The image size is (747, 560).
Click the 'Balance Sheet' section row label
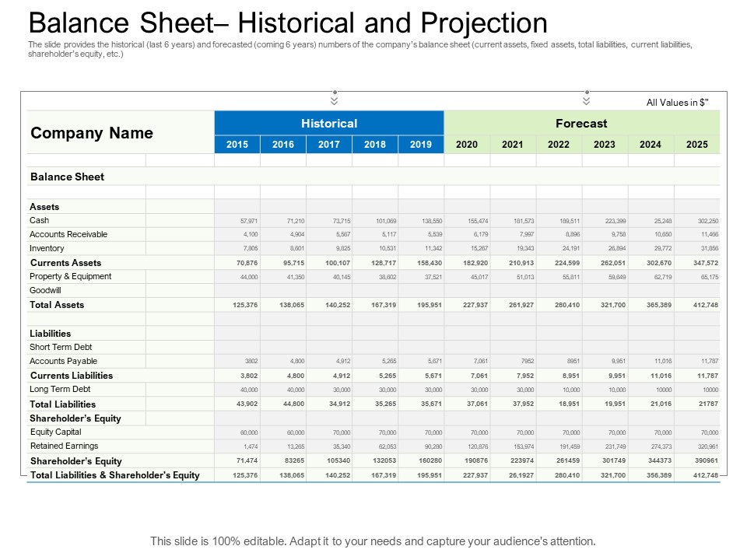67,177
